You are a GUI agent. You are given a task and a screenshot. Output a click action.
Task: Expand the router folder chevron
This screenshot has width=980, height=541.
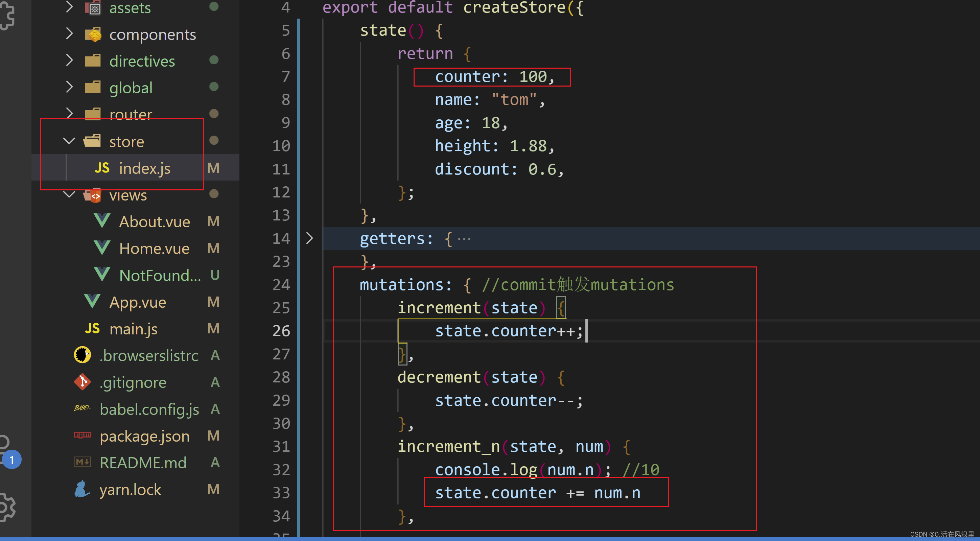coord(69,114)
